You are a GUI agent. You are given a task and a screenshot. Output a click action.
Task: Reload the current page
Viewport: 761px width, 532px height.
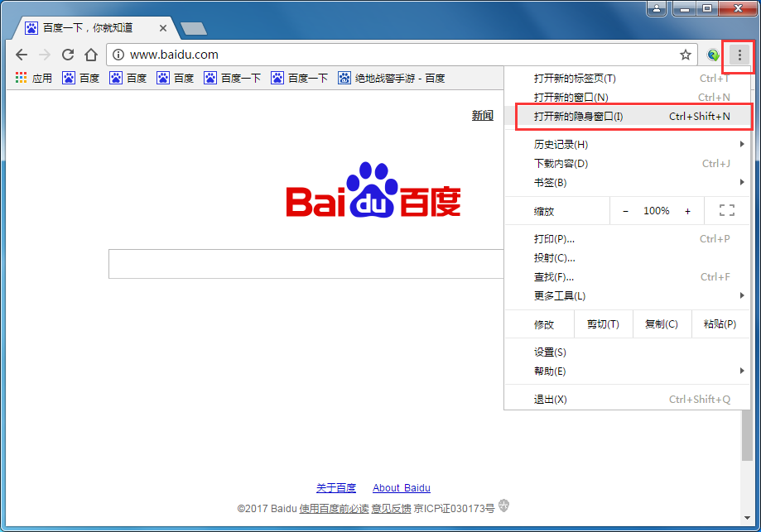(x=68, y=54)
